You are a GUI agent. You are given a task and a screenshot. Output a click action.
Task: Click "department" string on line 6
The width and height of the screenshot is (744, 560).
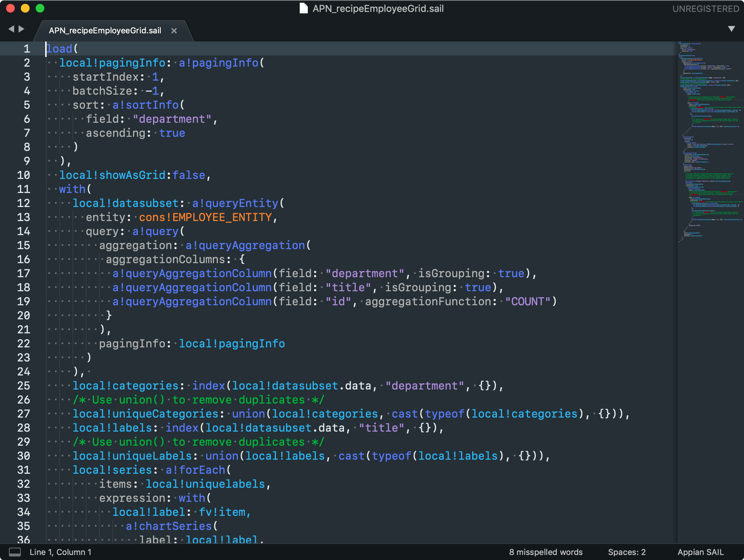172,119
